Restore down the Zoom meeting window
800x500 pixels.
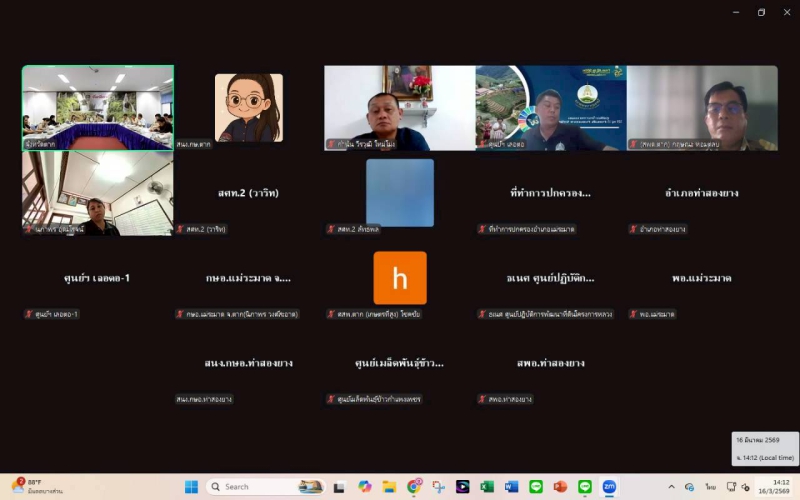click(761, 12)
